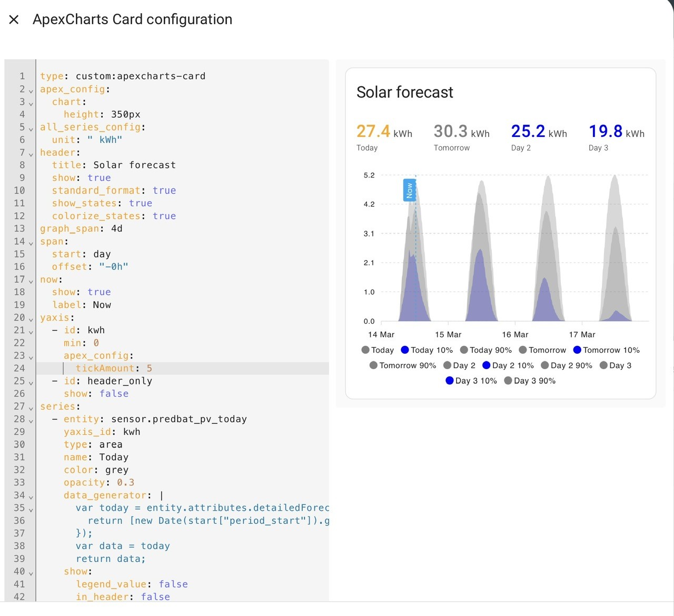This screenshot has height=616, width=674.
Task: Toggle the Today 10% legend entry
Action: tap(427, 350)
